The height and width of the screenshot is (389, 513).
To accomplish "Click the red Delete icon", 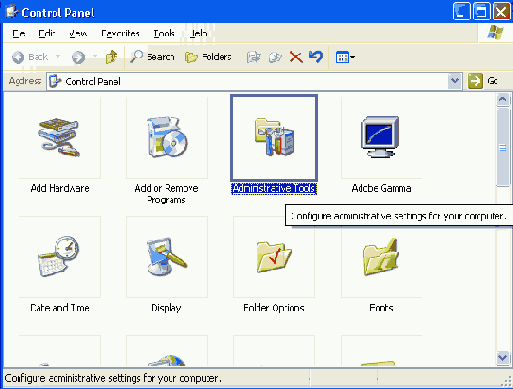I will 296,57.
